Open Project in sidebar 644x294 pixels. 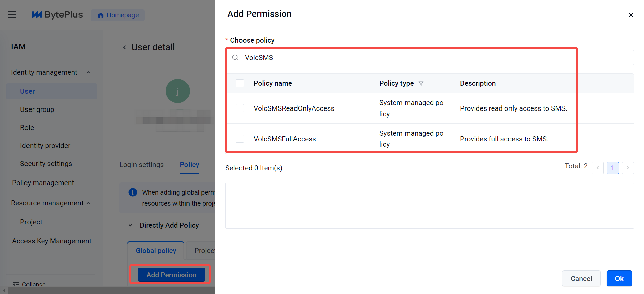click(x=31, y=222)
